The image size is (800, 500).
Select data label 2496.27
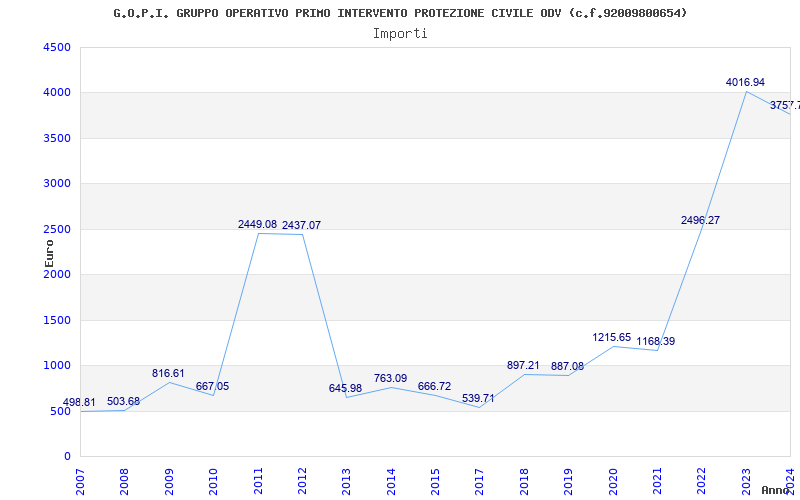coord(701,220)
